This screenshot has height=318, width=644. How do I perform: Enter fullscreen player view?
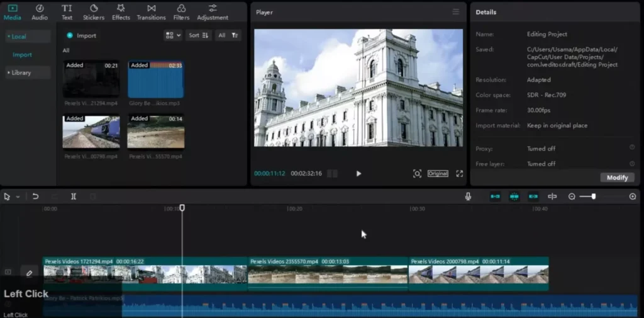[460, 174]
